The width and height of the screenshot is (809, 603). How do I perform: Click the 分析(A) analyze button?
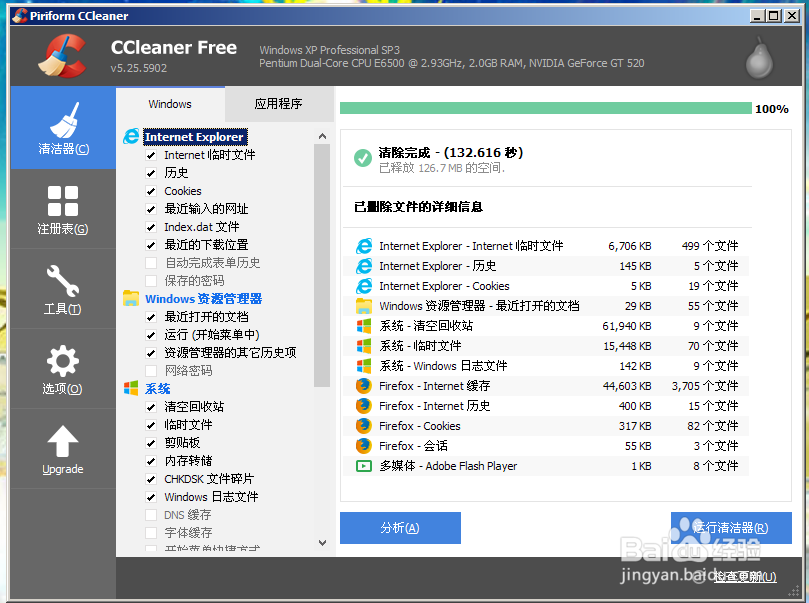coord(400,528)
